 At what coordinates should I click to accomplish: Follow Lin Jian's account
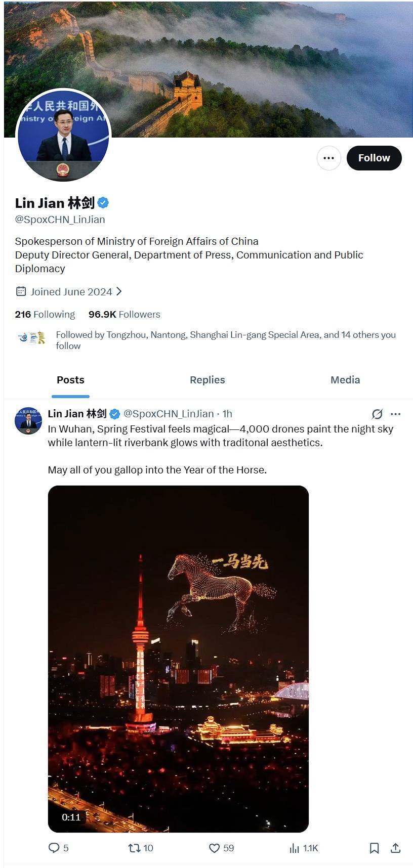[x=374, y=158]
